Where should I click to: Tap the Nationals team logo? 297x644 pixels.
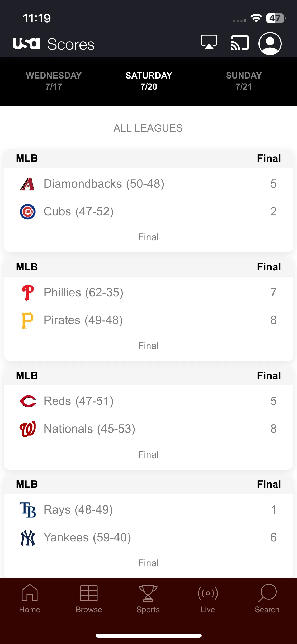(x=28, y=429)
